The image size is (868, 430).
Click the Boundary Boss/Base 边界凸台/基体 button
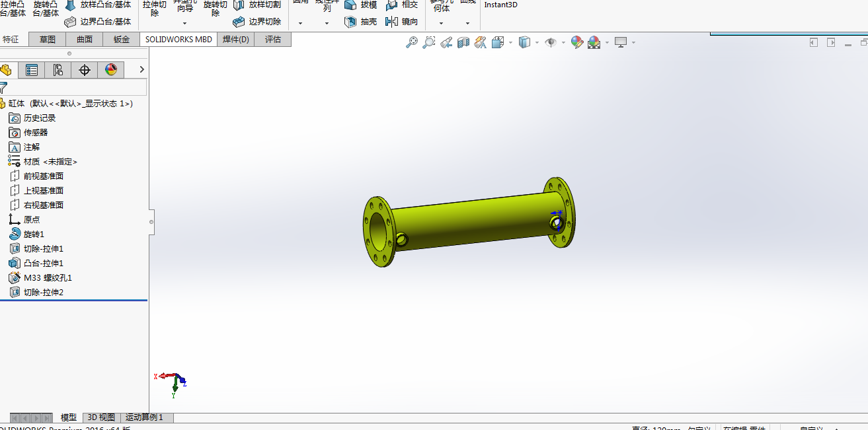[98, 22]
